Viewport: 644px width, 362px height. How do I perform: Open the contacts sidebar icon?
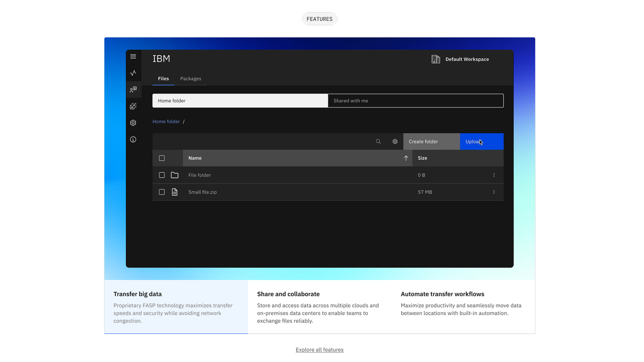[x=133, y=90]
